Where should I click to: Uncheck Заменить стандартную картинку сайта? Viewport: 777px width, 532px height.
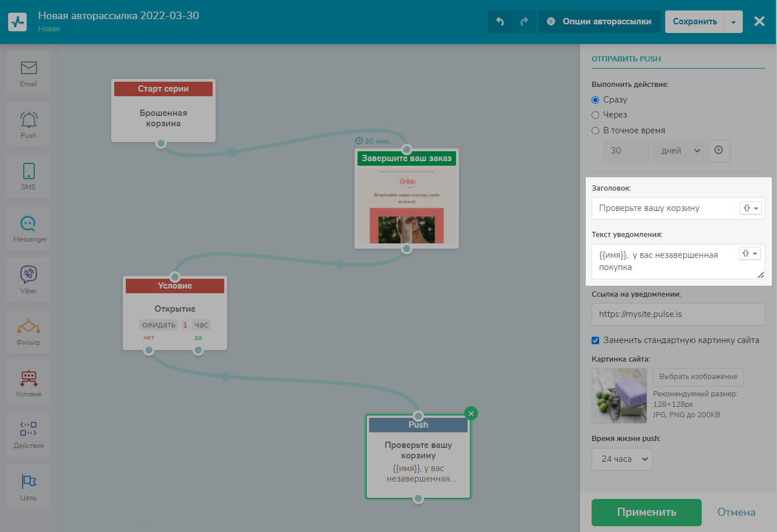(595, 340)
